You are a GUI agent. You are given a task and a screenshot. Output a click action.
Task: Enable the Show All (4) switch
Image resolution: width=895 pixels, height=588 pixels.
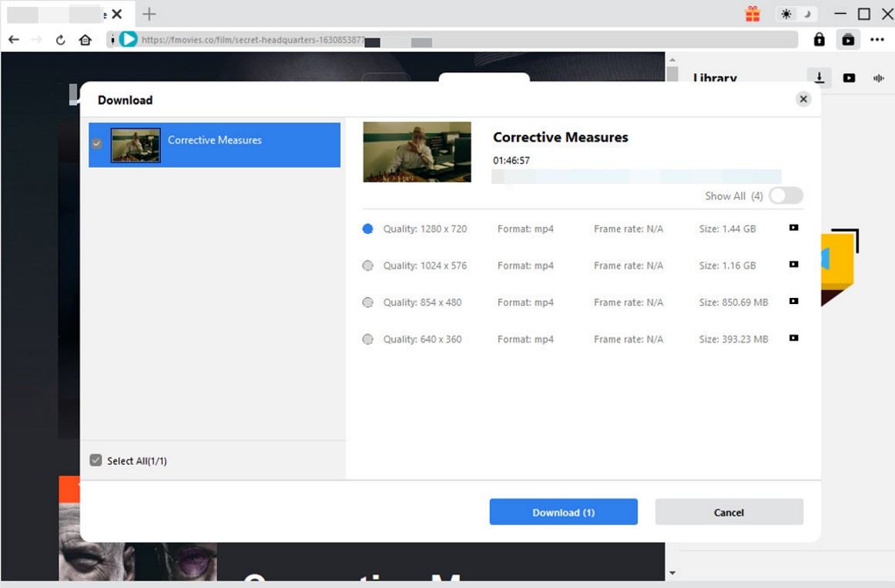coord(786,195)
